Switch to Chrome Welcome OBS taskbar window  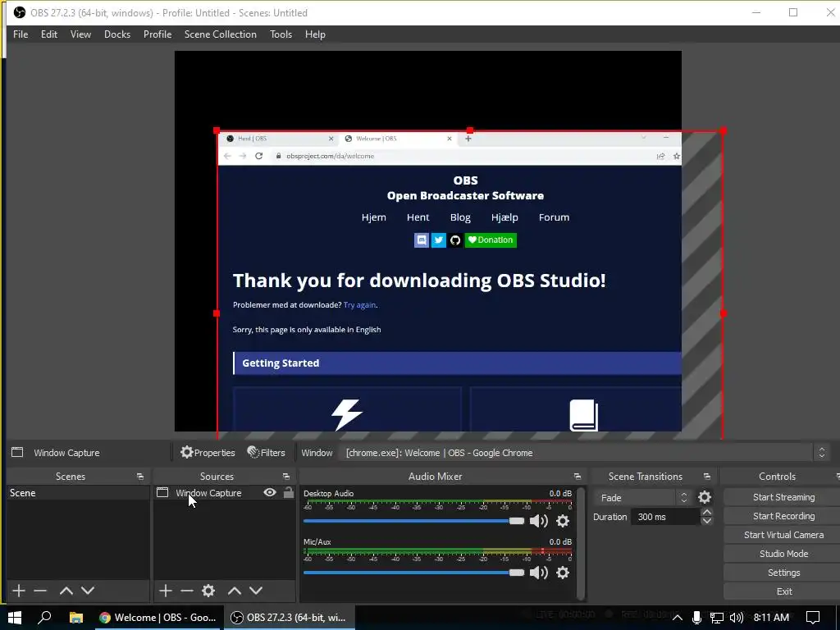(158, 618)
